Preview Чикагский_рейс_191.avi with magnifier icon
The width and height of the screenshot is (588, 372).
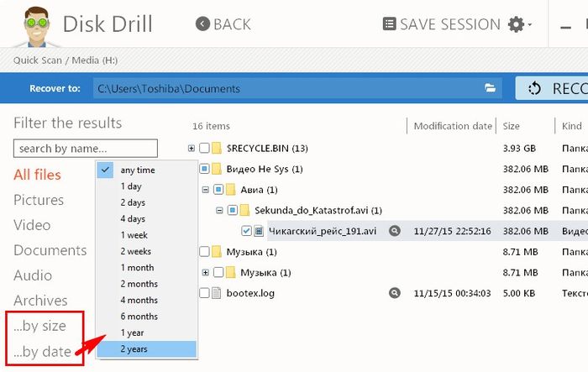coord(394,231)
